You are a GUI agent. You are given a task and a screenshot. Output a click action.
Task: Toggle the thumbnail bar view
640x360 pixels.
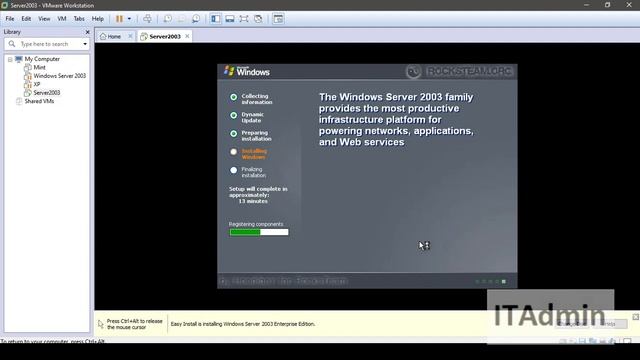[x=230, y=19]
